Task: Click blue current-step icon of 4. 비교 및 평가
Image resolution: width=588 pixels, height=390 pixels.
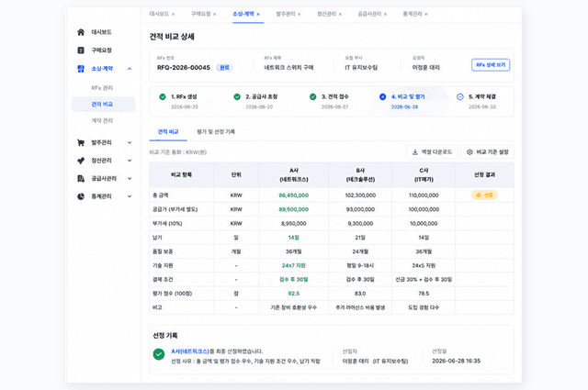Action: tap(382, 96)
